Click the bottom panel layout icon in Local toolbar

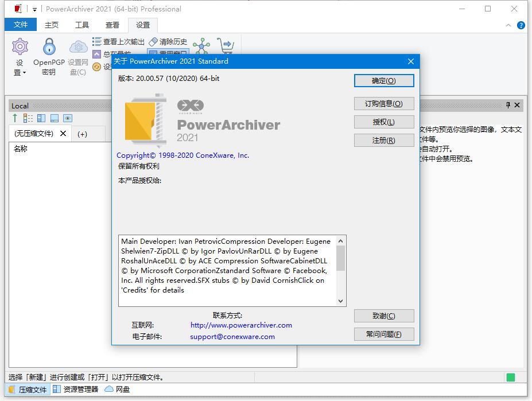click(x=55, y=118)
